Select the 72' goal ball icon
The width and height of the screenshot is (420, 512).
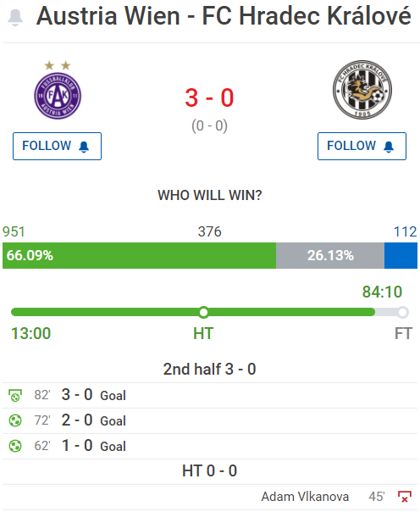coord(15,420)
